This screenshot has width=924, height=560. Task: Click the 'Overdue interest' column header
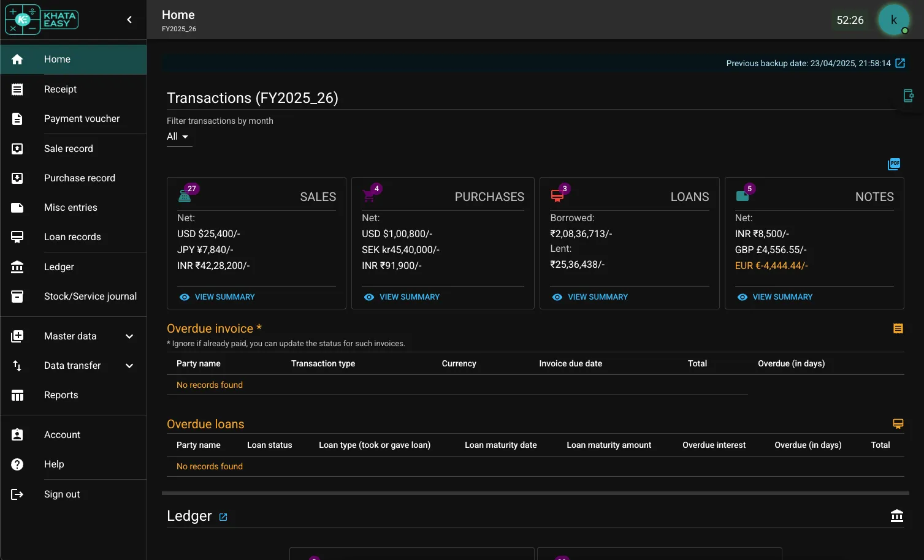coord(714,445)
